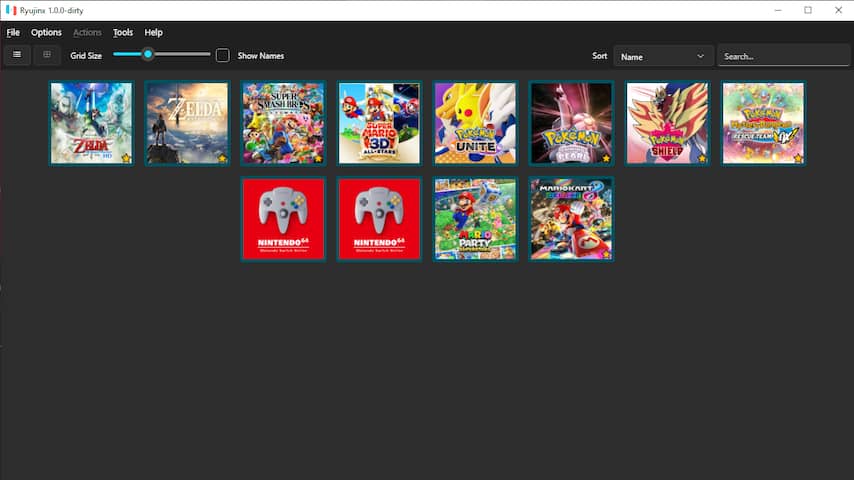Select Pokémon Unite game

pos(475,123)
